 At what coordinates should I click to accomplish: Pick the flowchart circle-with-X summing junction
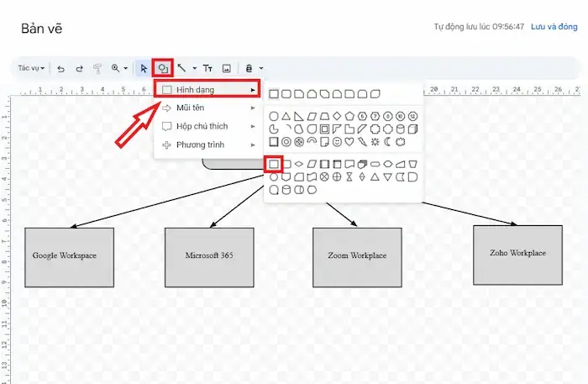324,177
